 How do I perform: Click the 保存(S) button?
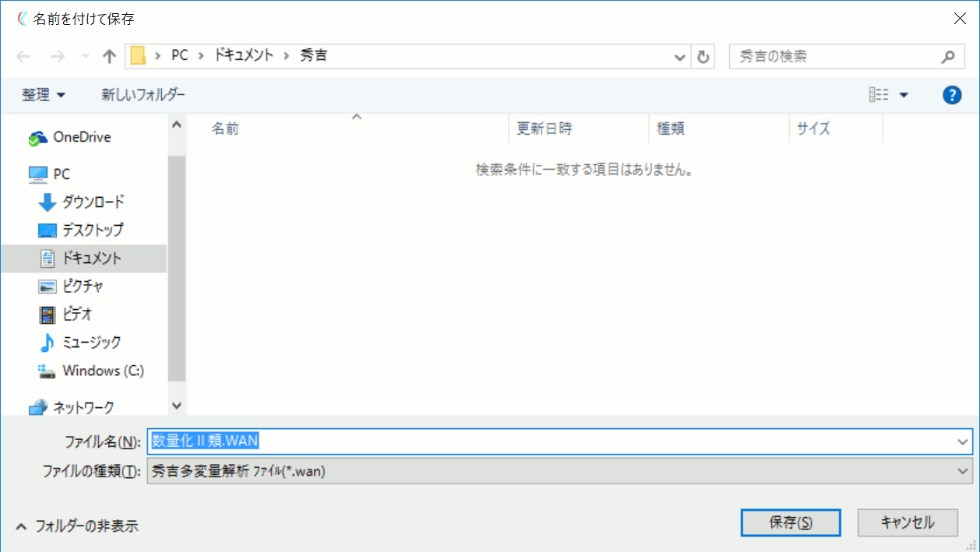[791, 523]
